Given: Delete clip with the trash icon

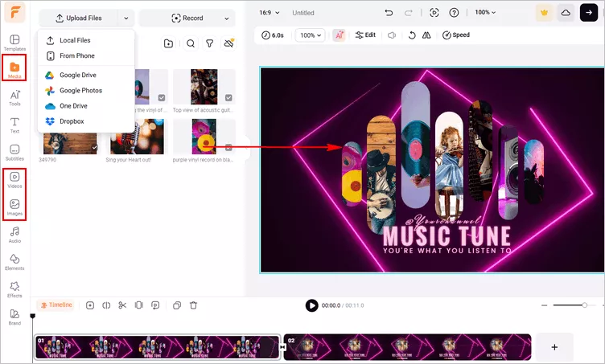Looking at the screenshot, I should pos(193,305).
